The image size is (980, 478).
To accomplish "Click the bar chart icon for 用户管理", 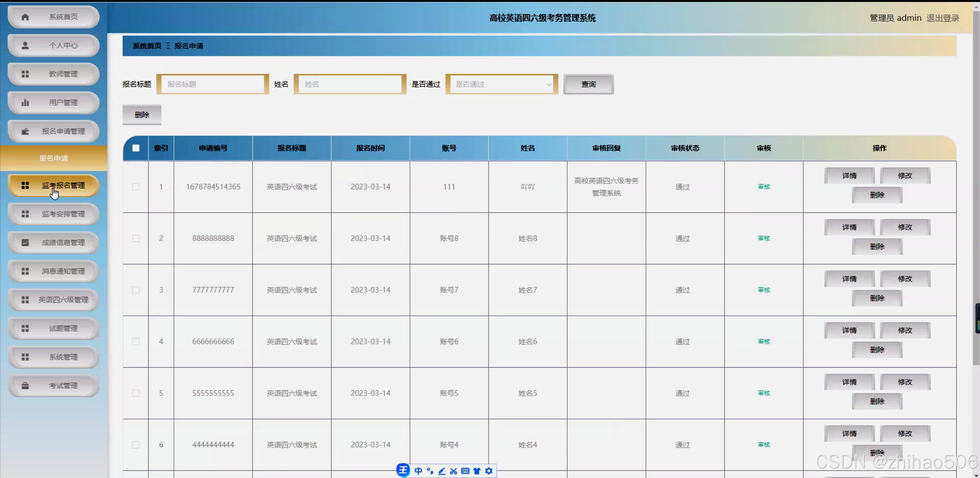I will tap(25, 103).
